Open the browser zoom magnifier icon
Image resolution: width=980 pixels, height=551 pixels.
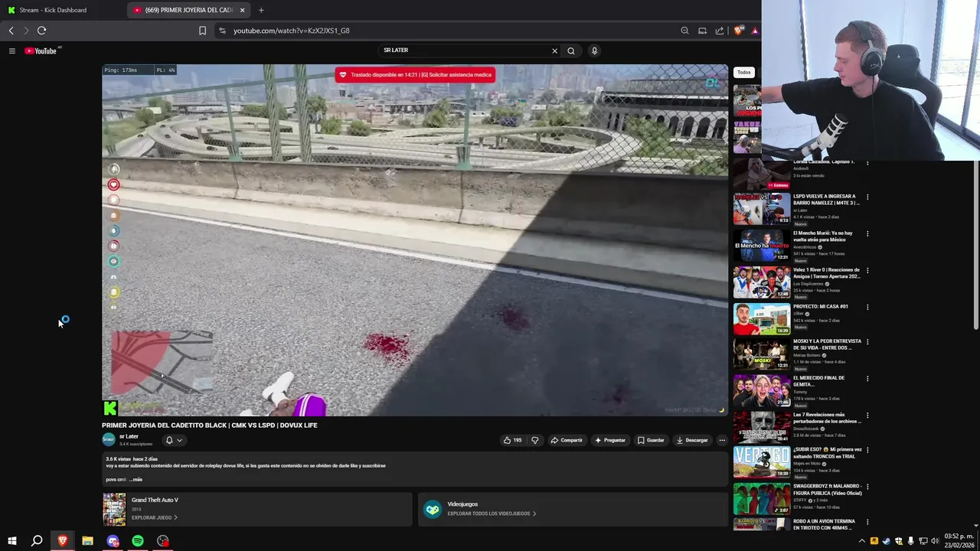tap(684, 31)
